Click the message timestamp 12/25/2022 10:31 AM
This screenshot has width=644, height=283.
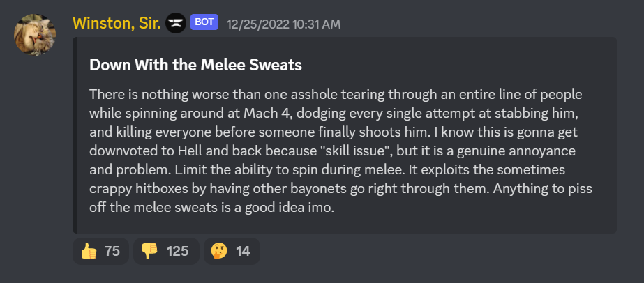(283, 24)
